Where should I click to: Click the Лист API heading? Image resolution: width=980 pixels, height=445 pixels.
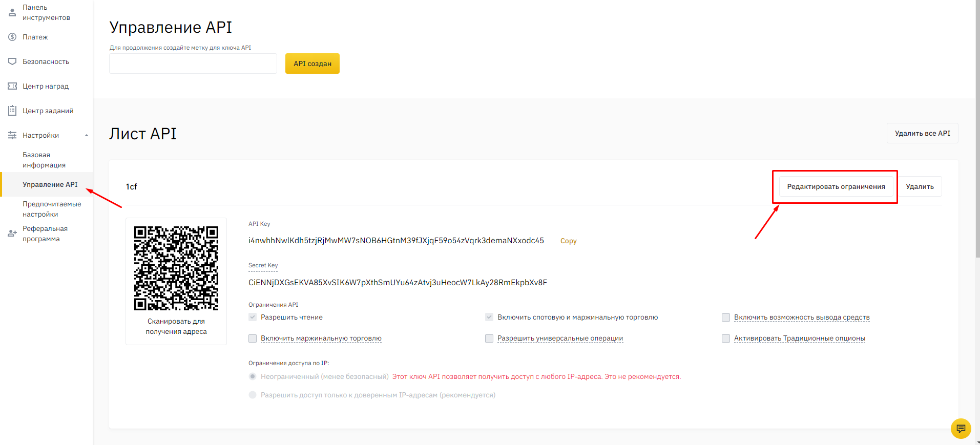pyautogui.click(x=143, y=133)
